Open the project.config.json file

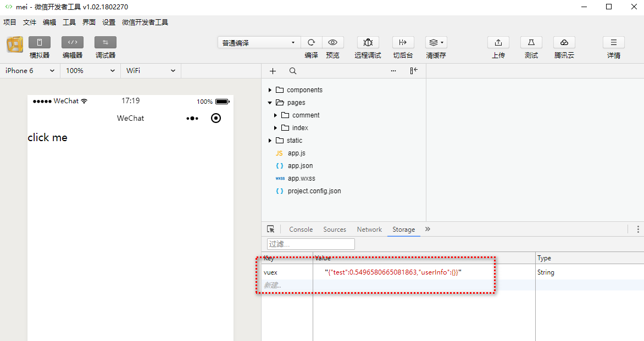click(314, 191)
